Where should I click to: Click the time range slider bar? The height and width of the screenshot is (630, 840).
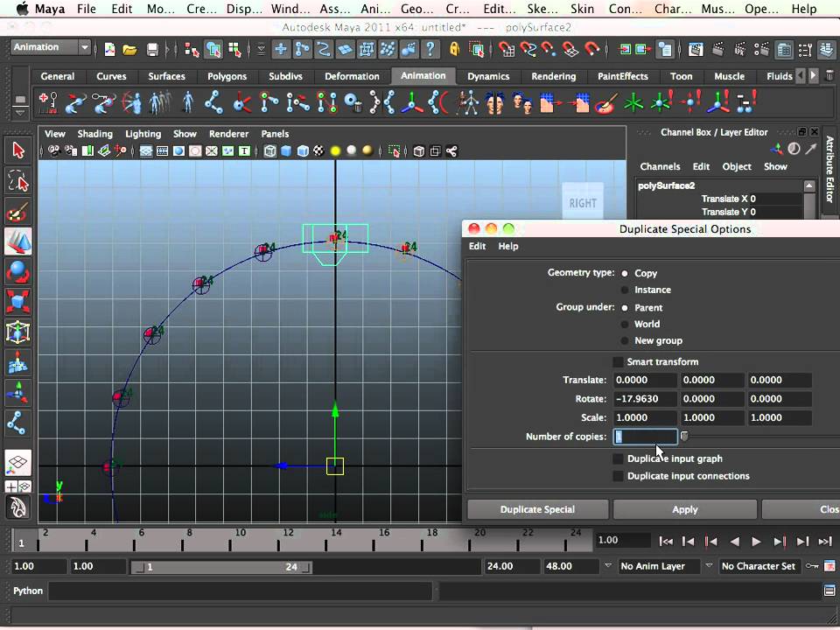pyautogui.click(x=221, y=567)
